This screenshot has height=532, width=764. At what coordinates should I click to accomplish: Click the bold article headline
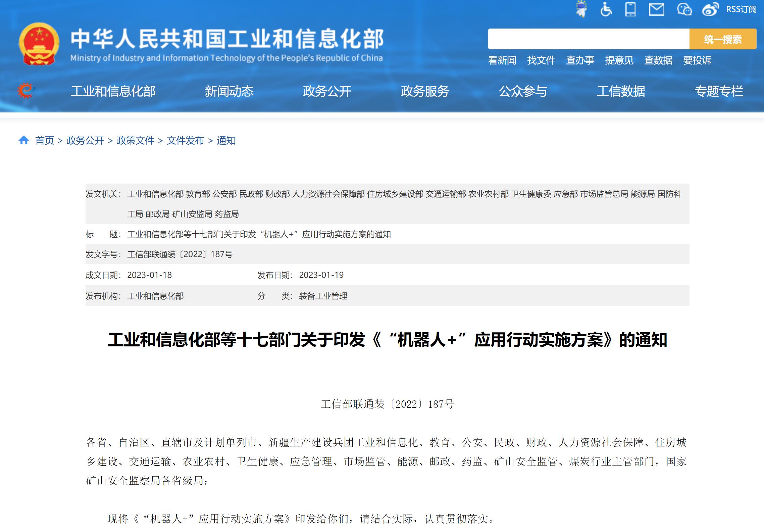tap(387, 340)
